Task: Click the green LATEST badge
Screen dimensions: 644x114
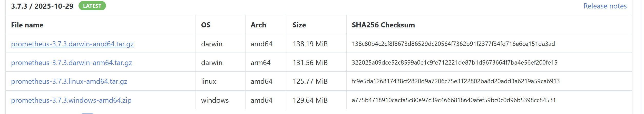Action: (92, 6)
